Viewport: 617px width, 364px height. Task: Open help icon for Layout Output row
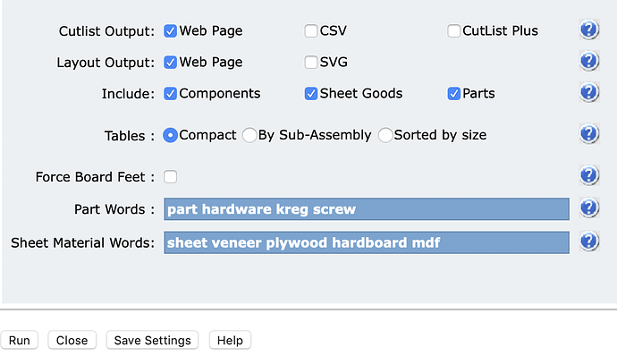(588, 61)
